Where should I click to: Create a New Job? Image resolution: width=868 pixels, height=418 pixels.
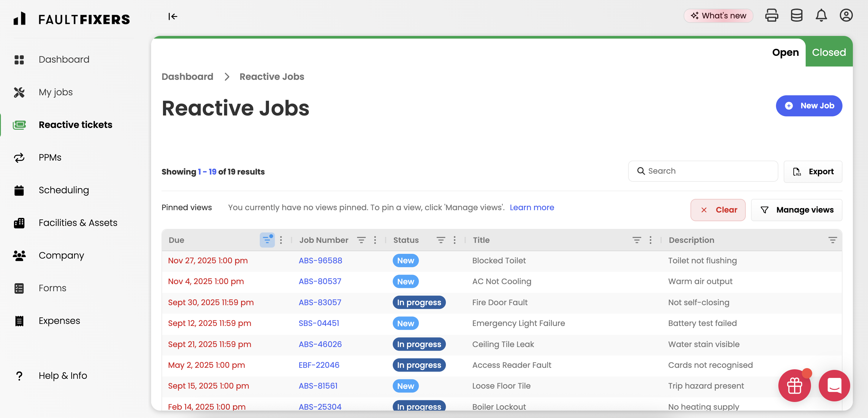[x=809, y=106]
